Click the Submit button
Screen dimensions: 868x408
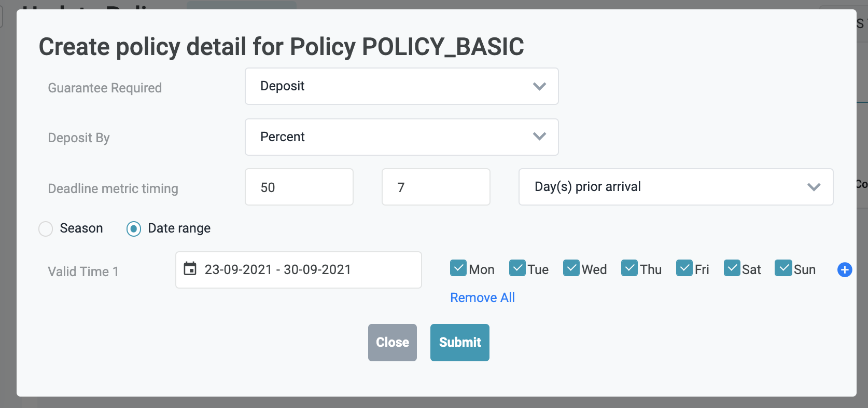459,343
